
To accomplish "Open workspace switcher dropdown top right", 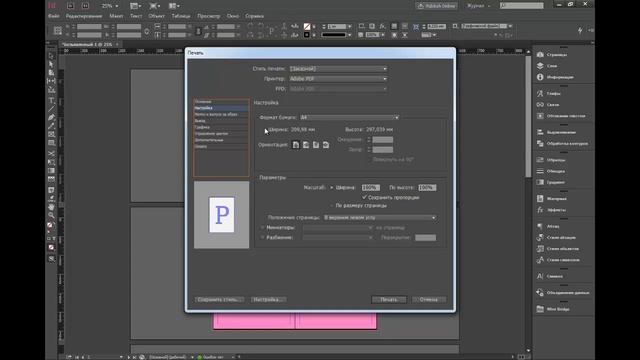I will coord(479,6).
